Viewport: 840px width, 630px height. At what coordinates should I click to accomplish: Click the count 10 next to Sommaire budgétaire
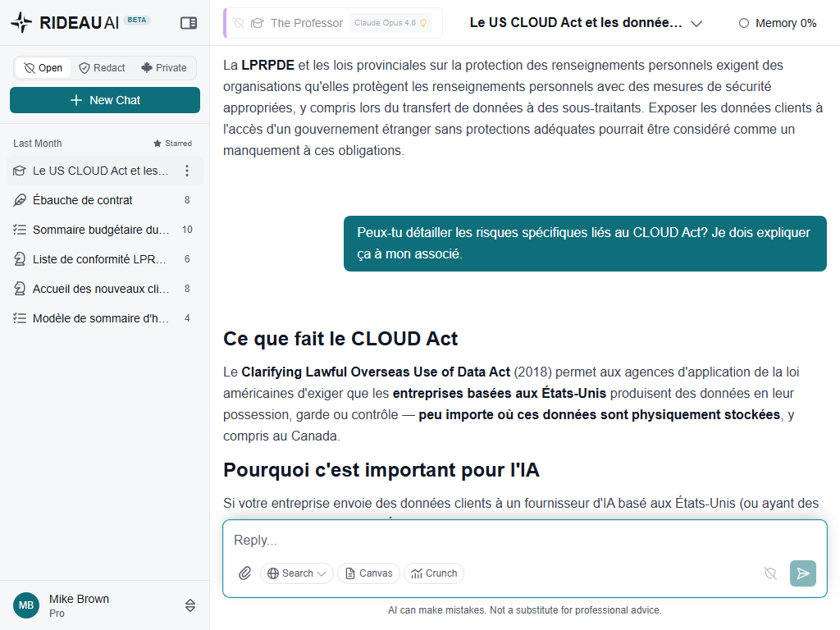coord(187,230)
